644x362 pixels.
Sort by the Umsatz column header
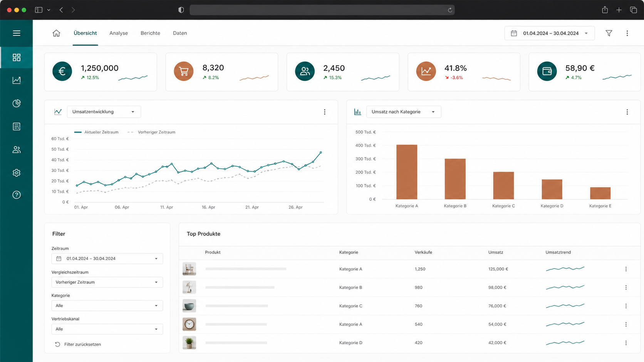[496, 252]
